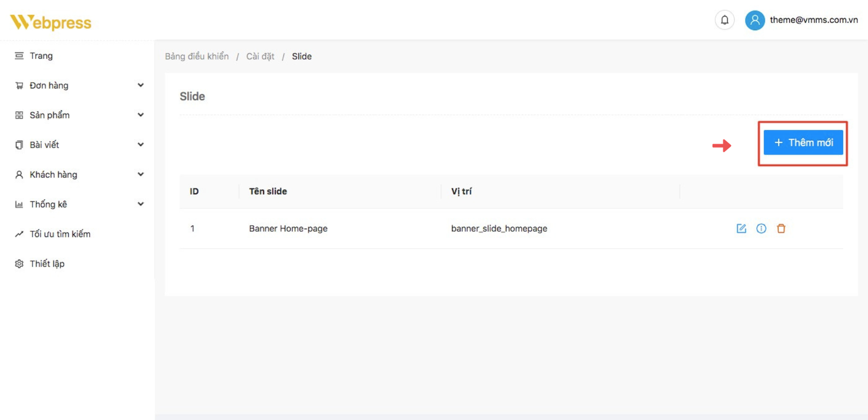Screen dimensions: 868x420
Task: Click the Thiết lập gear icon
Action: click(19, 264)
